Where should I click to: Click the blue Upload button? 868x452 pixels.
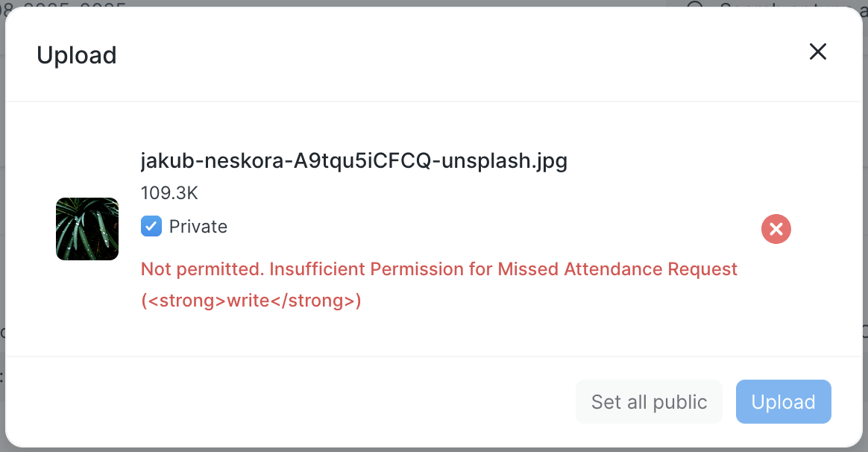coord(783,402)
